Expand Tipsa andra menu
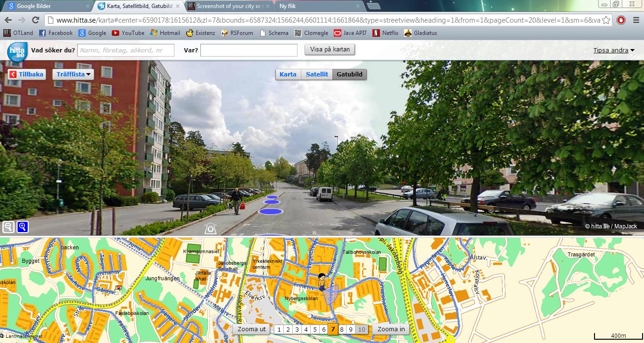Image resolution: width=644 pixels, height=343 pixels. (614, 50)
